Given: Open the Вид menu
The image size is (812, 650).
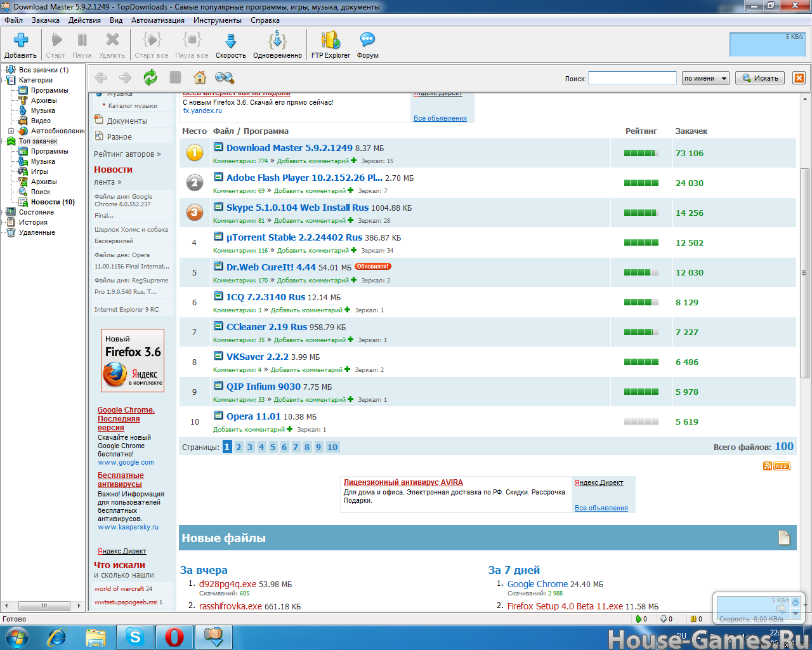Looking at the screenshot, I should click(x=116, y=20).
